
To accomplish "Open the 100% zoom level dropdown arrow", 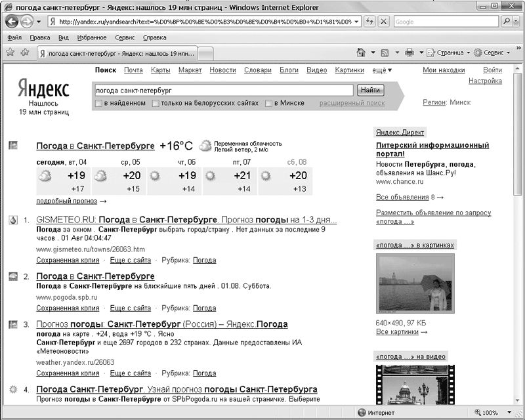I will tap(510, 412).
